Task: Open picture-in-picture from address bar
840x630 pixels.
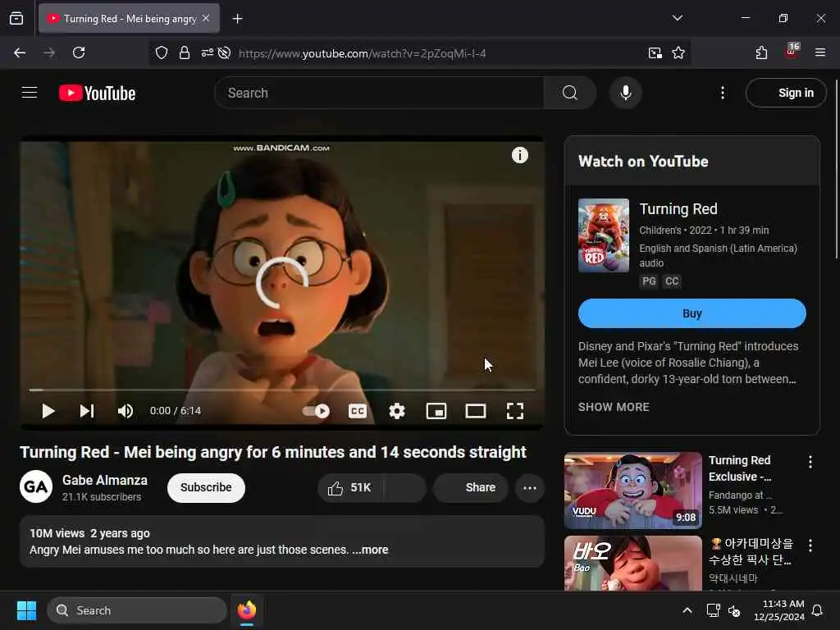Action: point(655,52)
